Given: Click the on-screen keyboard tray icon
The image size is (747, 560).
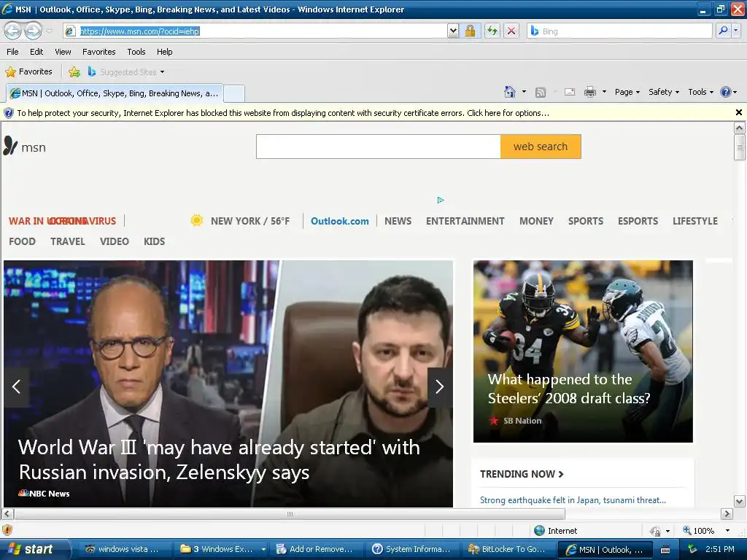Looking at the screenshot, I should [665, 550].
